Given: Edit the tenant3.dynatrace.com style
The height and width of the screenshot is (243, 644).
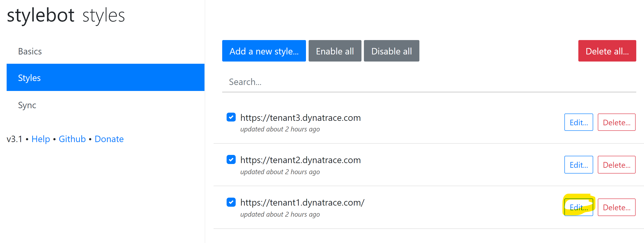Looking at the screenshot, I should (579, 122).
